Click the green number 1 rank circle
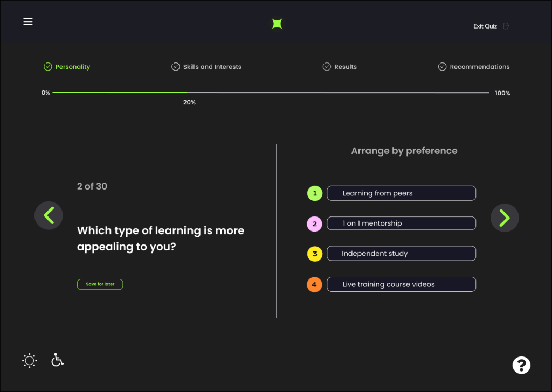 click(x=315, y=193)
